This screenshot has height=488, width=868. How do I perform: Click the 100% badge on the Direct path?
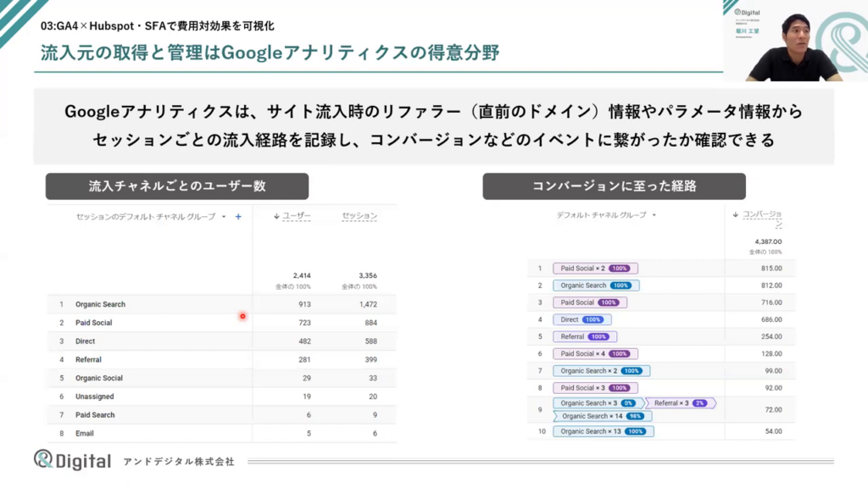coord(593,319)
